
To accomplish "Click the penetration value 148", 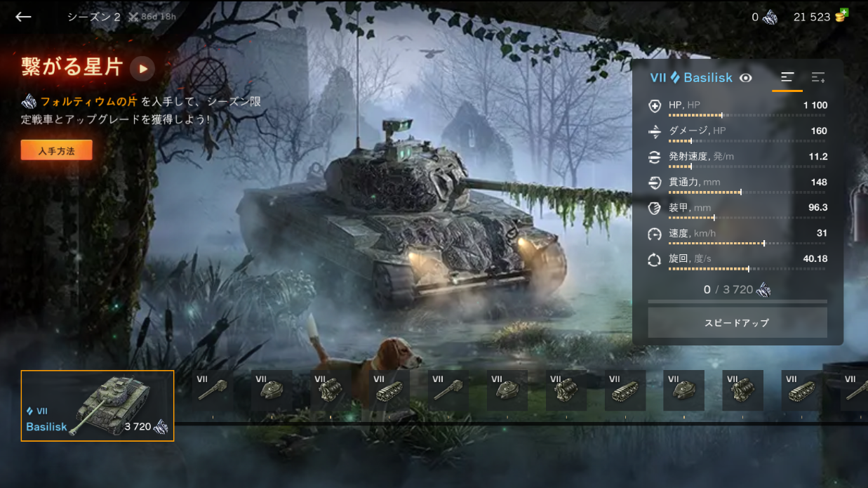I will (x=819, y=182).
